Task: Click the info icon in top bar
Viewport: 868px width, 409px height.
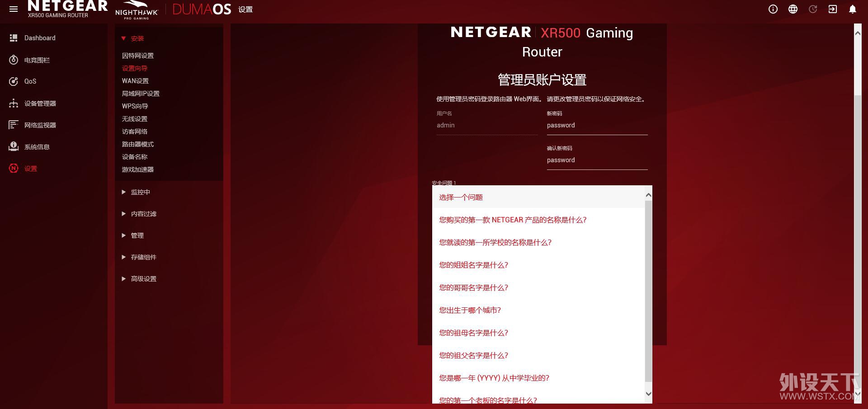Action: tap(773, 9)
